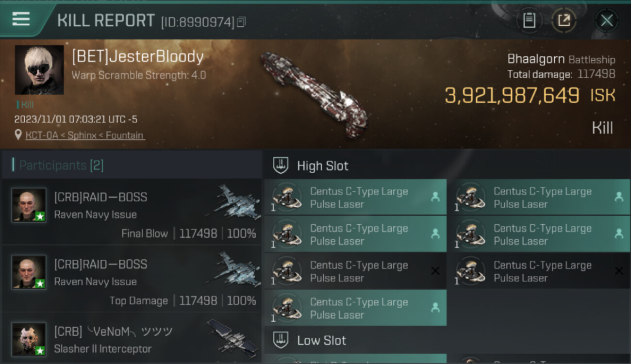Click the first Centus C-Type Pulse Laser
The image size is (631, 364).
point(355,198)
